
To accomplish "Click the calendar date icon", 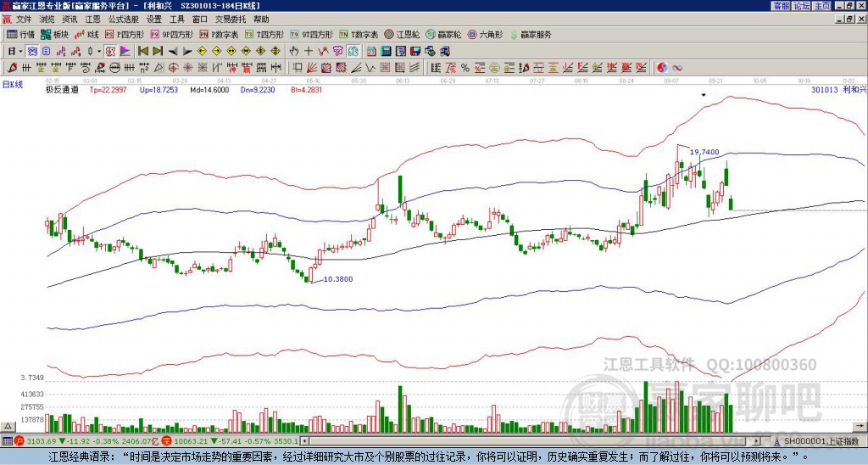I will click(371, 52).
